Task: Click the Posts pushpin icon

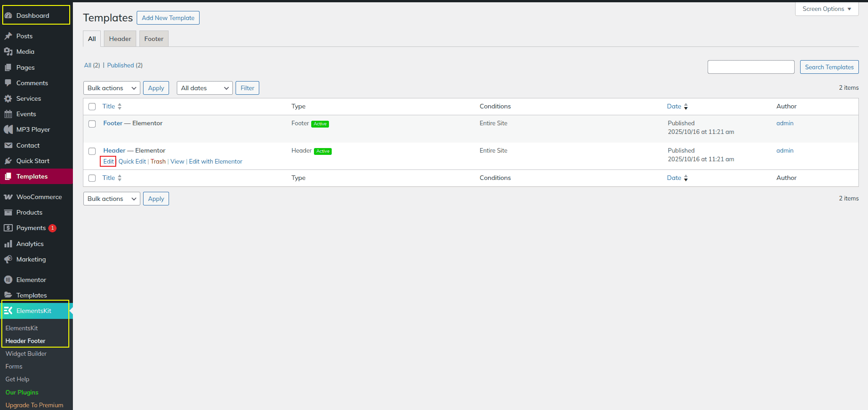Action: (8, 36)
